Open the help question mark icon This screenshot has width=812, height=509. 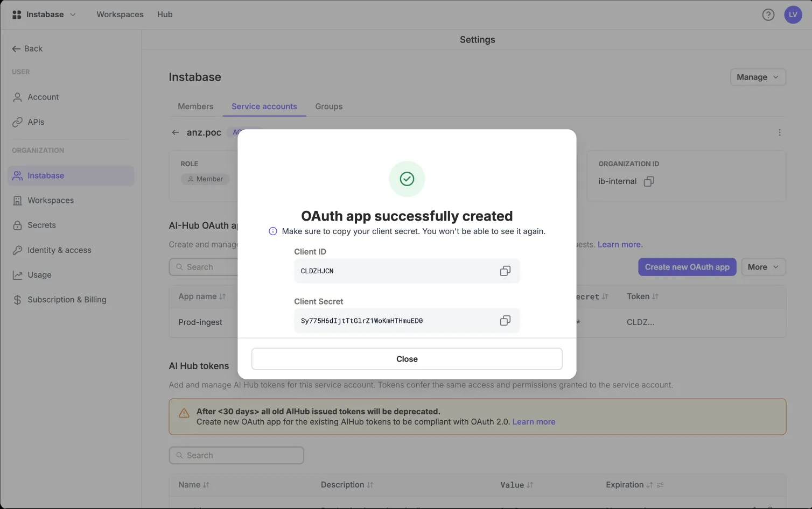point(768,15)
